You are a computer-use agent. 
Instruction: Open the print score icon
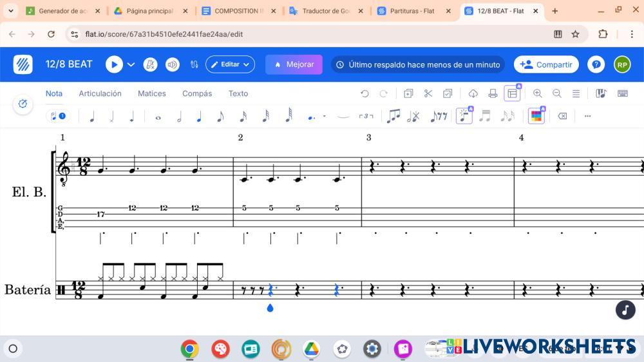pos(493,93)
